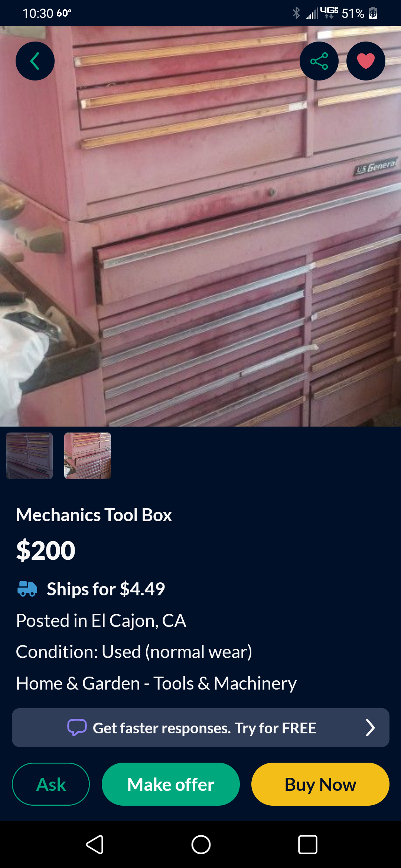Viewport: 401px width, 868px height.
Task: Tap the yellow Buy Now button
Action: [x=320, y=784]
